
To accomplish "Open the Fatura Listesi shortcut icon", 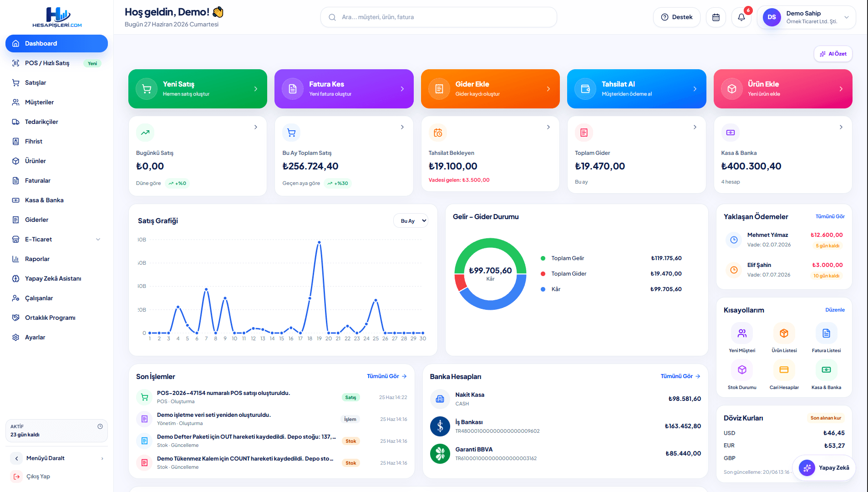I will [x=826, y=333].
